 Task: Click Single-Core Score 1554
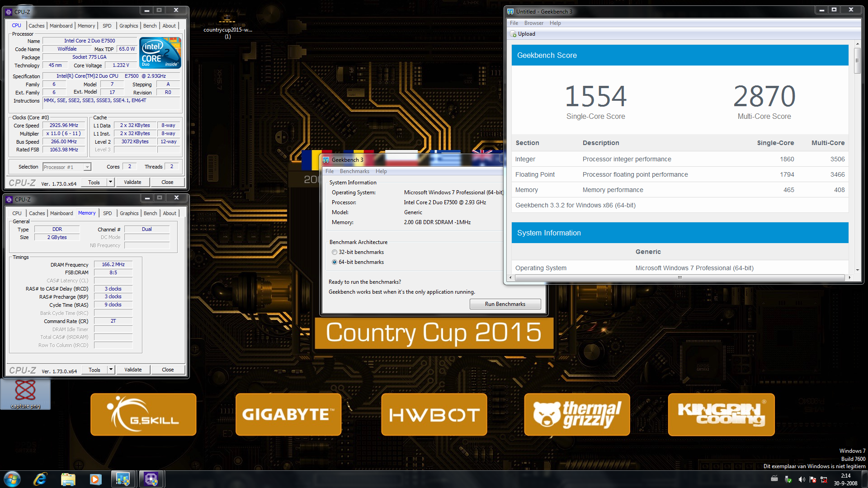pyautogui.click(x=596, y=96)
